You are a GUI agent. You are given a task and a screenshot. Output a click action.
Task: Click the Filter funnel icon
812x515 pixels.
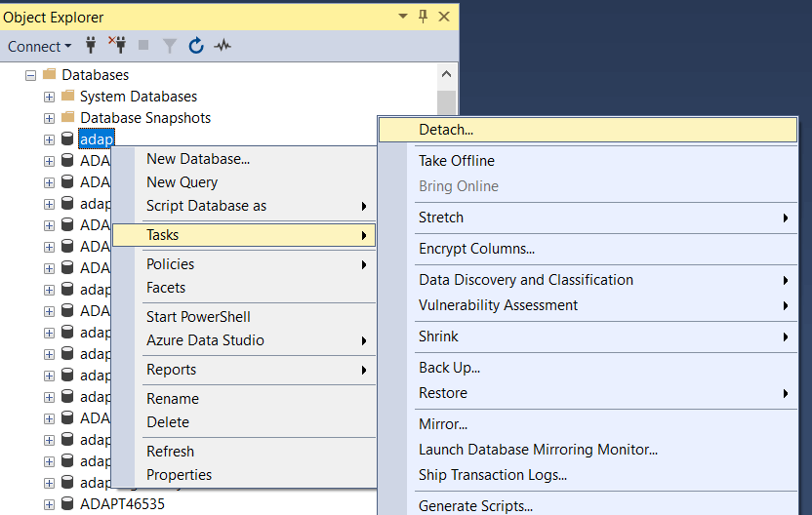click(170, 46)
